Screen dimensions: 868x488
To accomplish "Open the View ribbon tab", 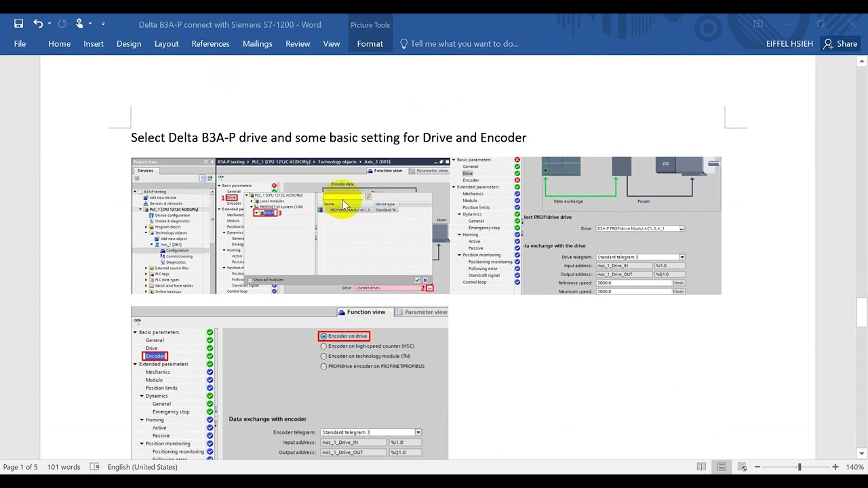I will (332, 43).
